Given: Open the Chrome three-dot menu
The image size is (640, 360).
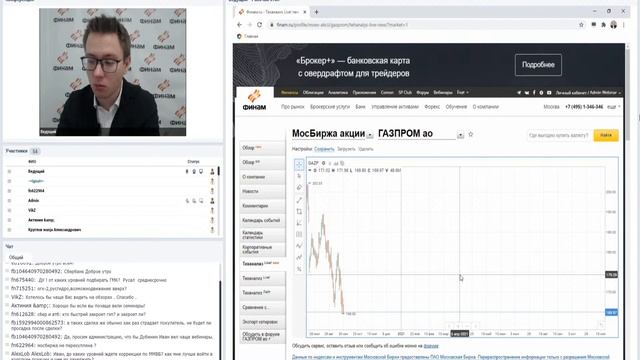Looking at the screenshot, I should coord(624,24).
